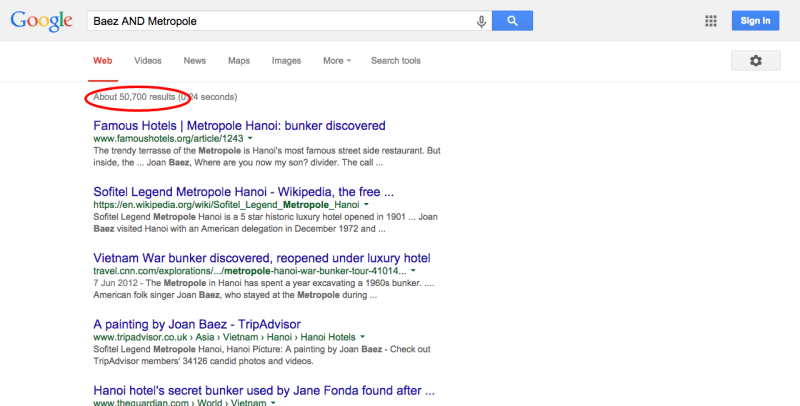Image resolution: width=800 pixels, height=406 pixels.
Task: Open the Vietnam War bunker discovered result
Action: coord(261,257)
